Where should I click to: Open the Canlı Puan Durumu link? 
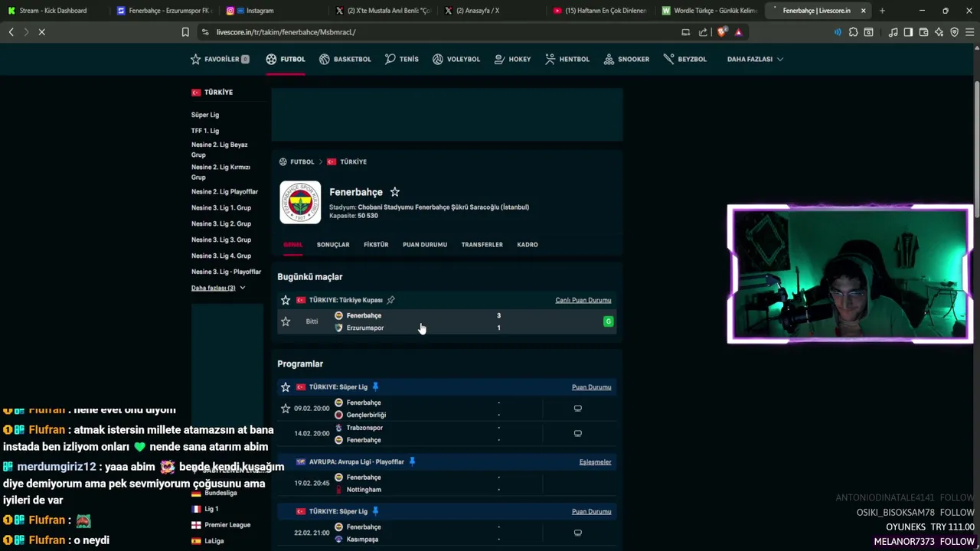pos(583,300)
